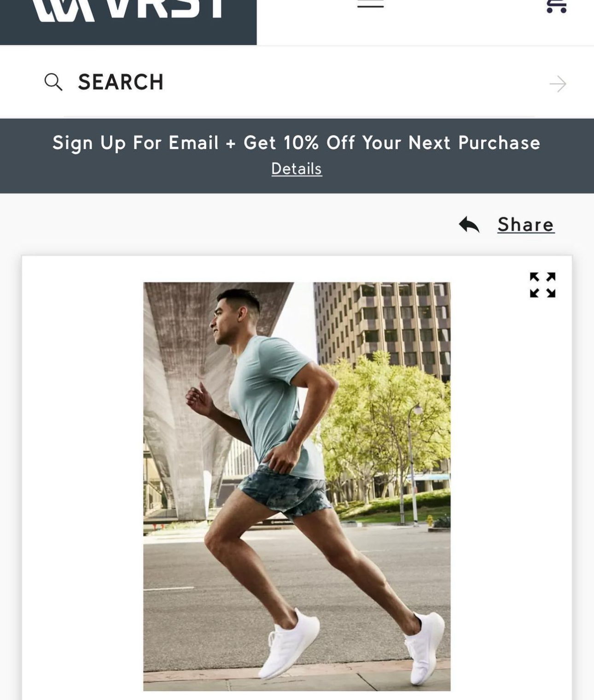Click the share arrow icon

(469, 225)
